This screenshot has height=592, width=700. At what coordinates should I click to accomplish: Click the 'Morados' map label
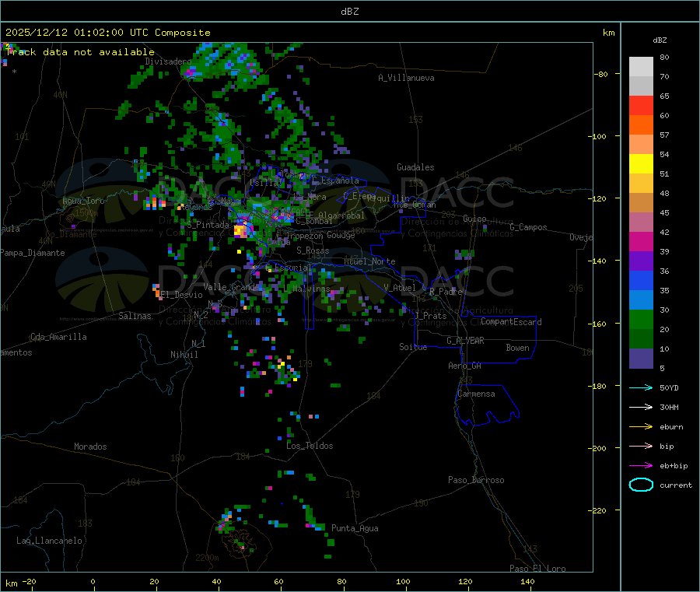90,447
